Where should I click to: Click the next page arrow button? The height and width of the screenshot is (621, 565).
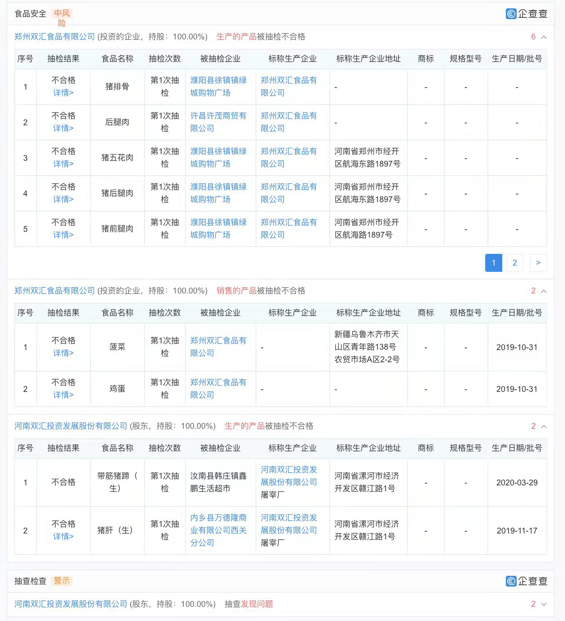[x=538, y=263]
